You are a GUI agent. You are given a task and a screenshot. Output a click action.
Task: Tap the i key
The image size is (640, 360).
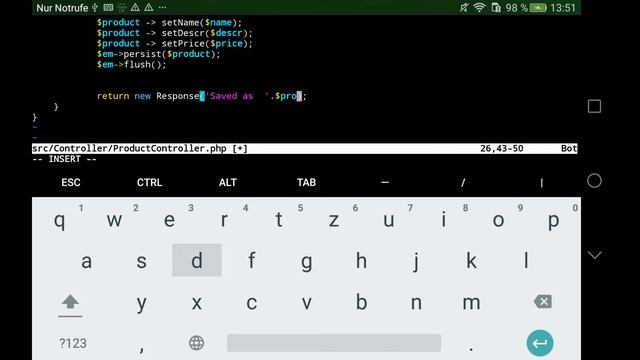(x=444, y=220)
